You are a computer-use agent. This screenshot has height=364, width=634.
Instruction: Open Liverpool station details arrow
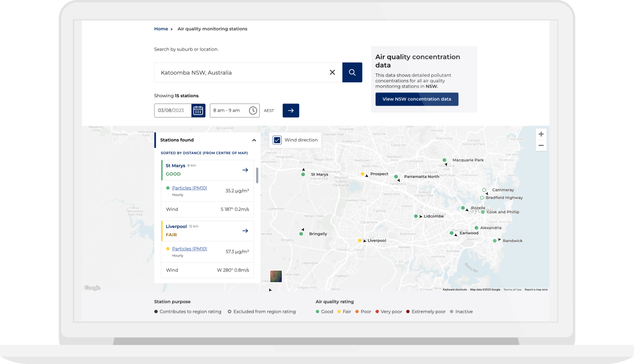click(245, 231)
